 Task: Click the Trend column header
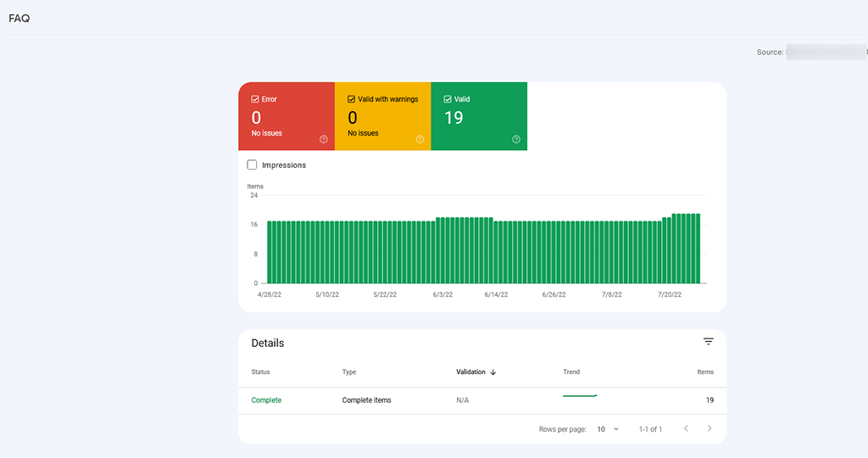(571, 372)
